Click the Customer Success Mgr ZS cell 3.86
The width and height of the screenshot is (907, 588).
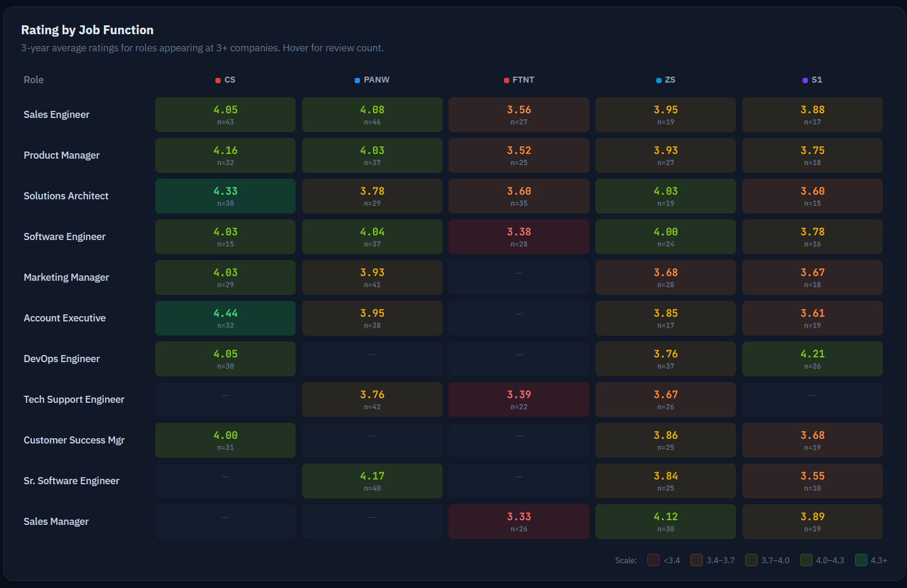coord(666,440)
